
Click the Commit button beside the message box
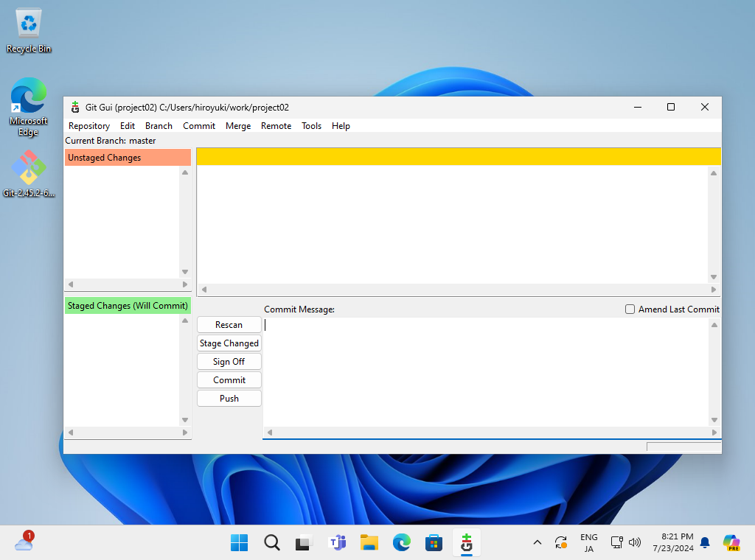click(x=229, y=380)
